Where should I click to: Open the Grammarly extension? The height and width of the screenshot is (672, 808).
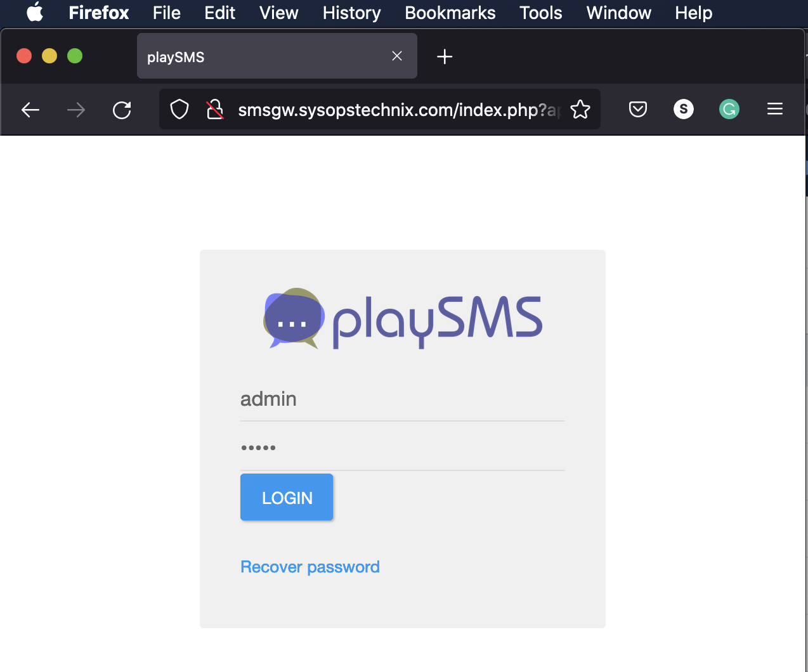click(729, 110)
